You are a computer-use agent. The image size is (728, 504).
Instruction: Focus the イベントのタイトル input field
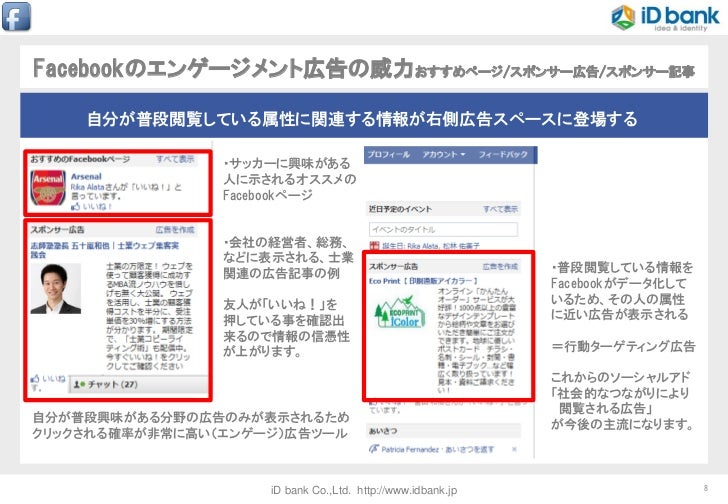pos(443,229)
